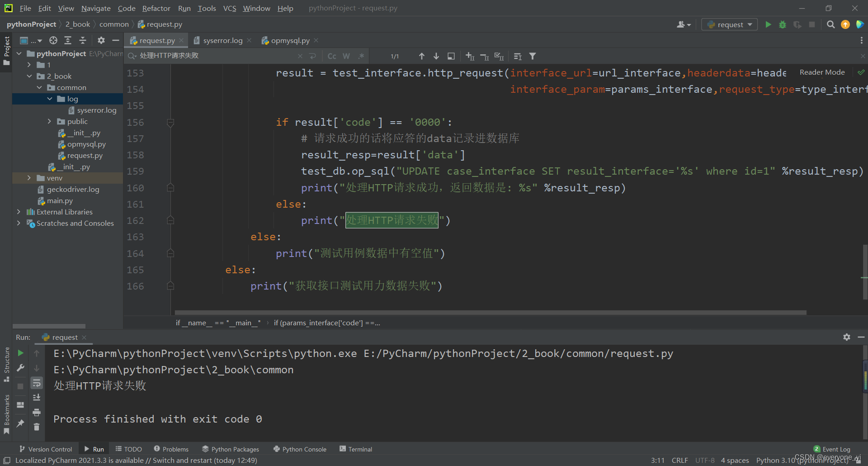The image size is (868, 466).
Task: Toggle multiline search option icon
Action: 313,56
